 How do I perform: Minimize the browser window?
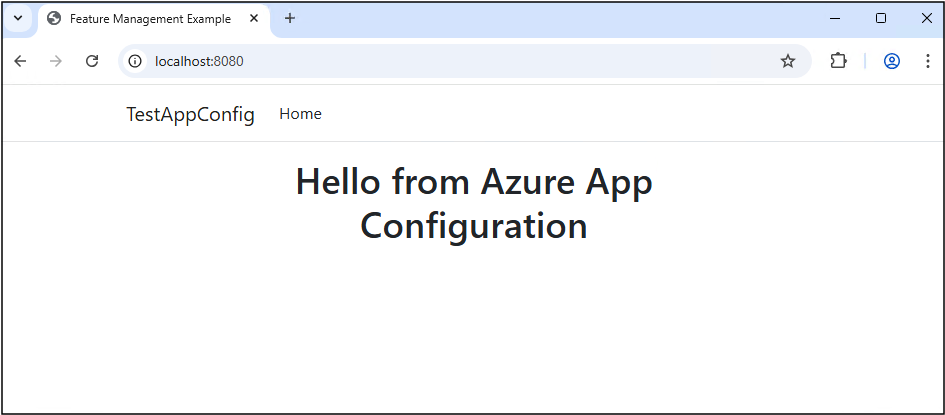(x=835, y=18)
